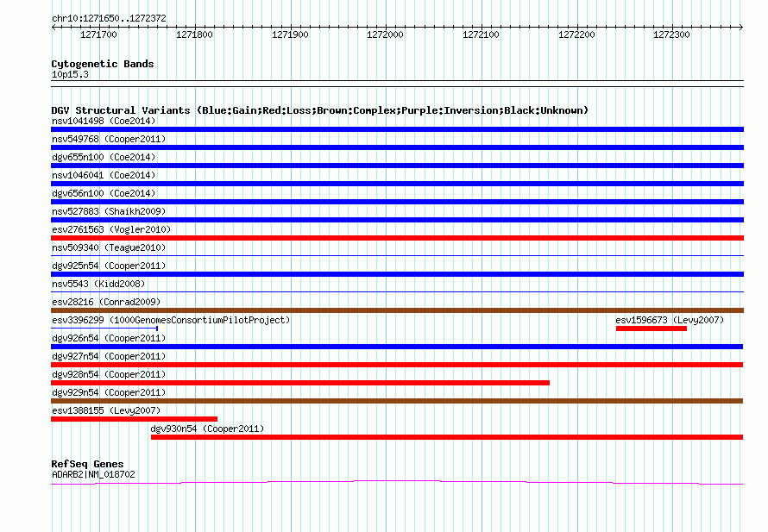Screen dimensions: 768x532
Task: Open the dgv929n54 (Cooper2011) label
Action: [109, 392]
